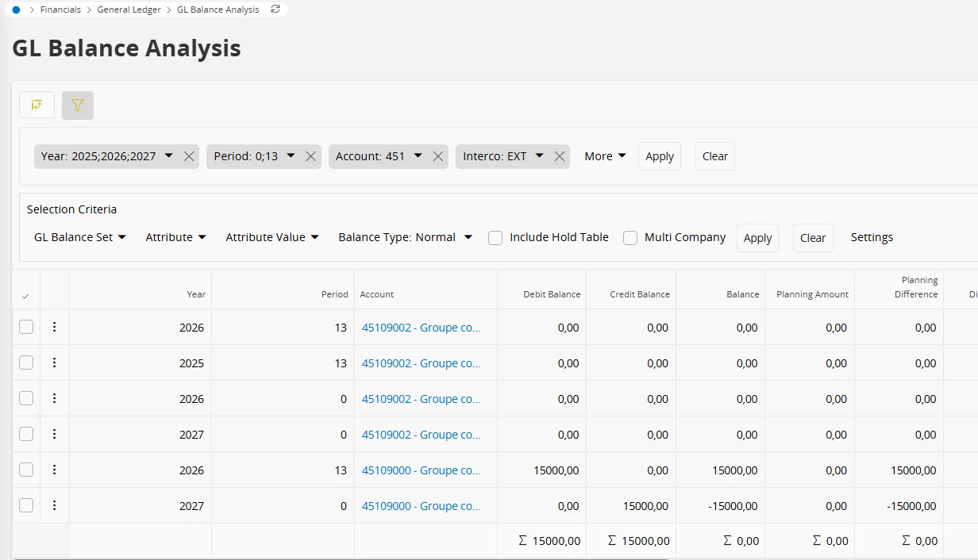
Task: Click GL Balance Analysis breadcrumb item
Action: tap(218, 10)
